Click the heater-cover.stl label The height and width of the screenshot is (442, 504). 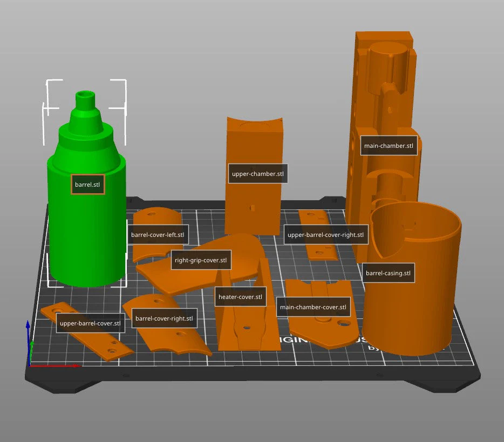click(x=241, y=297)
